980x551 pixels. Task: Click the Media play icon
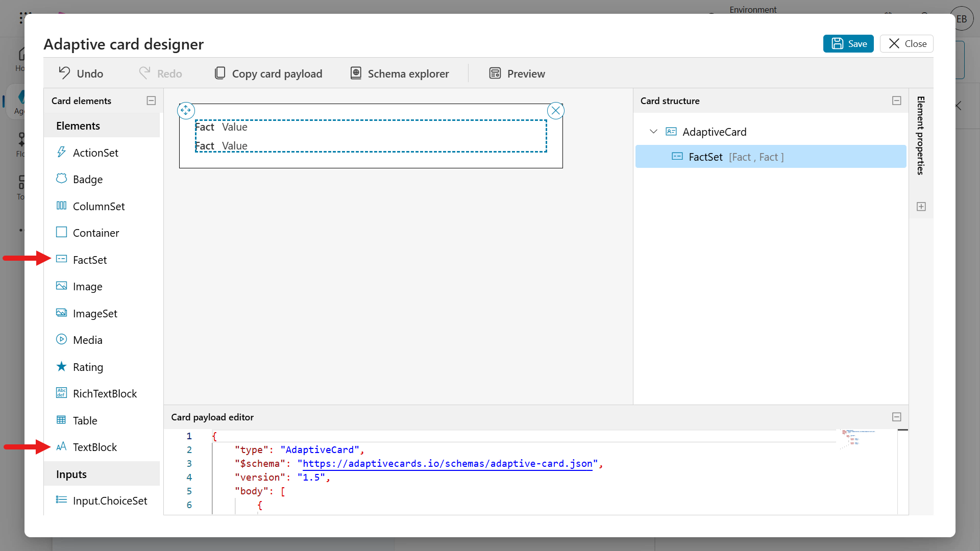[61, 339]
